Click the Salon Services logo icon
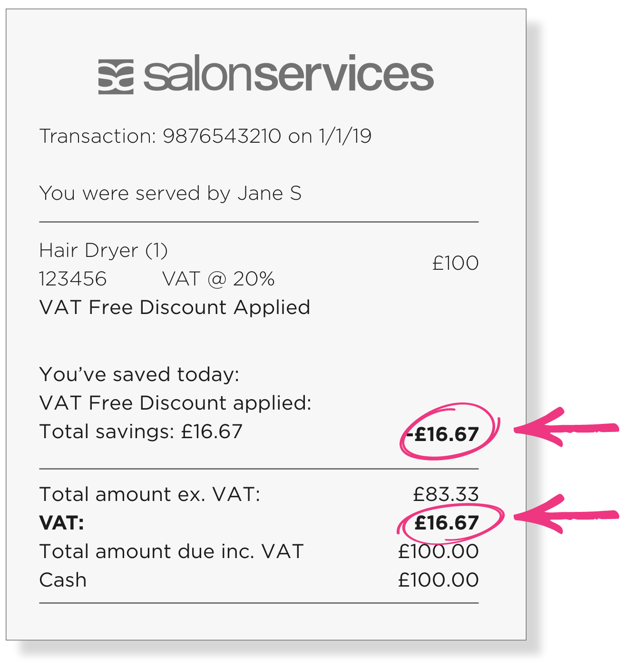The image size is (644, 667). pyautogui.click(x=116, y=77)
